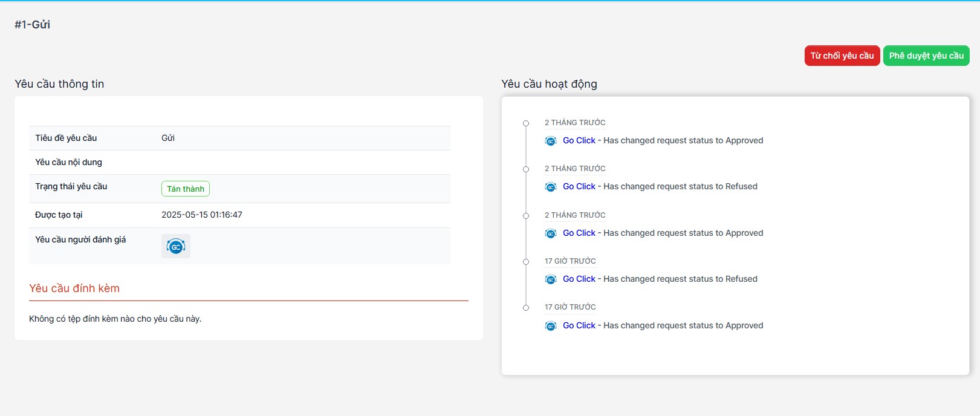This screenshot has height=416, width=980.
Task: Click the green Tán thành status badge
Action: coord(186,189)
